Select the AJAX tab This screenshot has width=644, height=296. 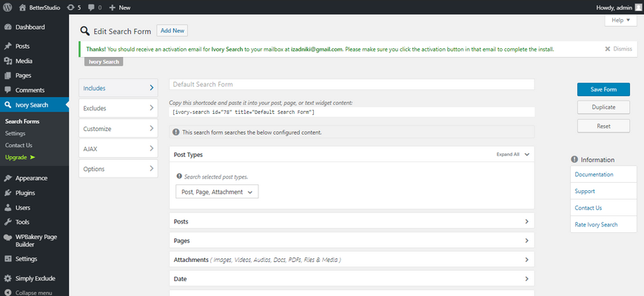tap(118, 149)
